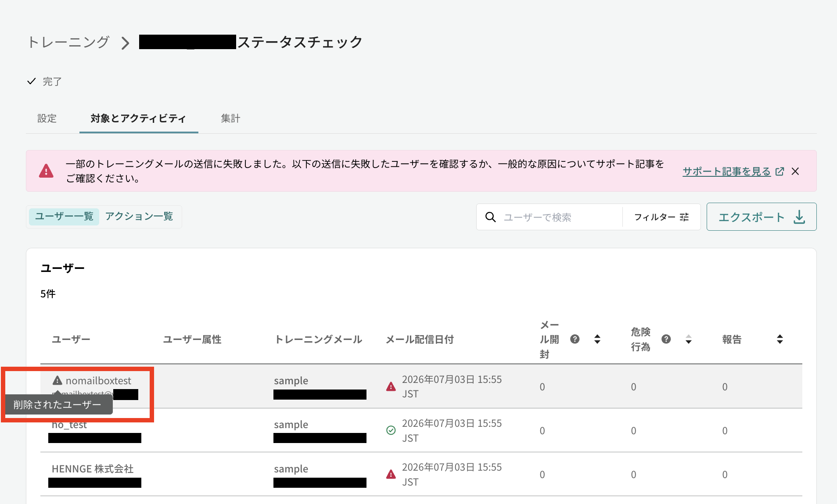
Task: Click the help icon beside メール開封
Action: [575, 339]
